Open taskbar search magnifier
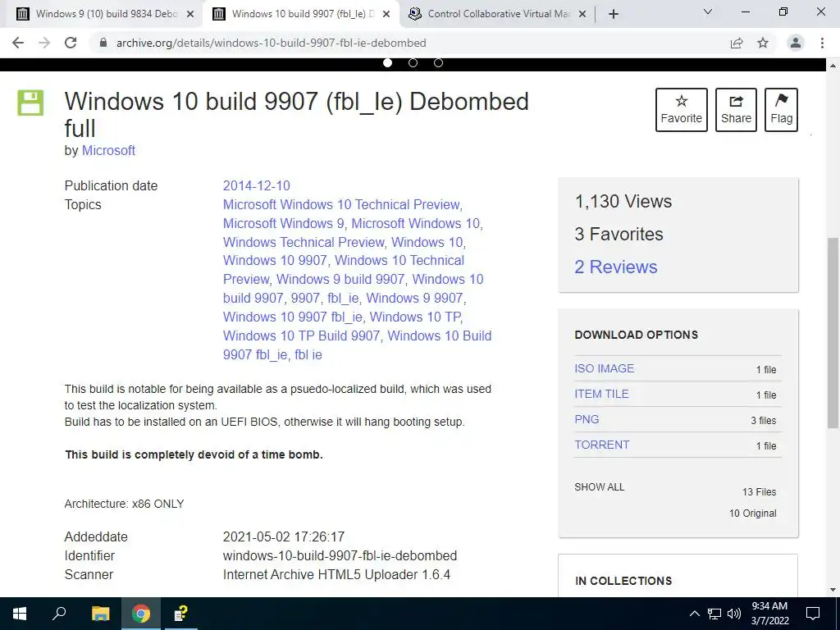Screen dimensions: 840x630 click(x=59, y=614)
